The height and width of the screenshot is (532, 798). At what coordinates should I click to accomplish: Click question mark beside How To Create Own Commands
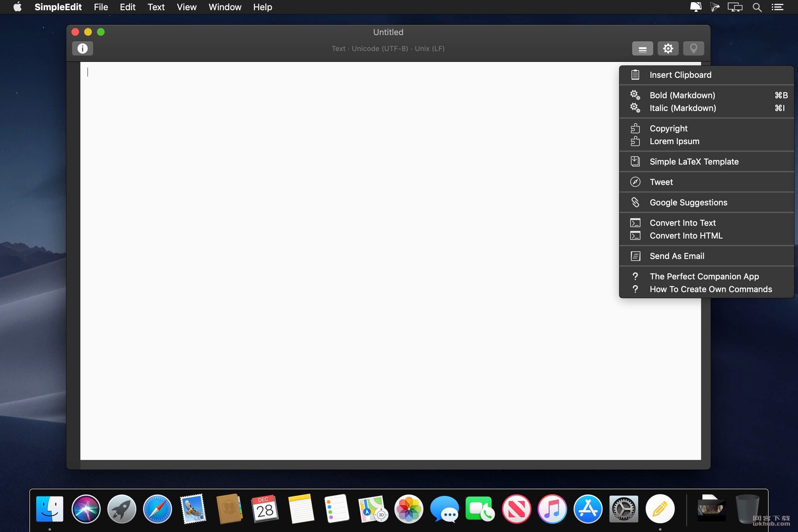(635, 289)
